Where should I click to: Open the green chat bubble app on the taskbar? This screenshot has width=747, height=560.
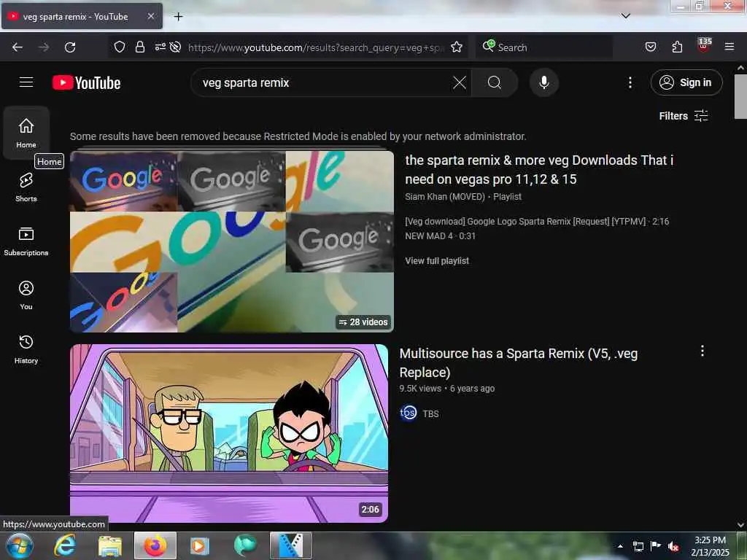click(x=245, y=545)
